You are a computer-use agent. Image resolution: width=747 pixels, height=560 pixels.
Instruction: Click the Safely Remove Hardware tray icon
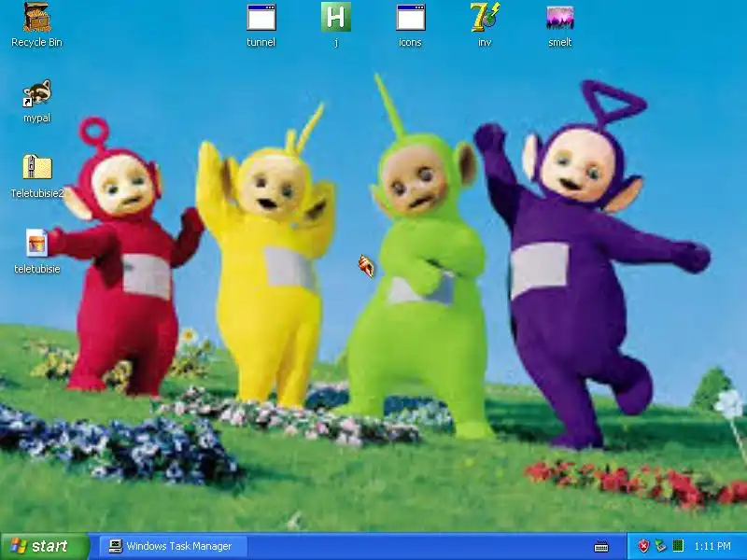point(661,546)
